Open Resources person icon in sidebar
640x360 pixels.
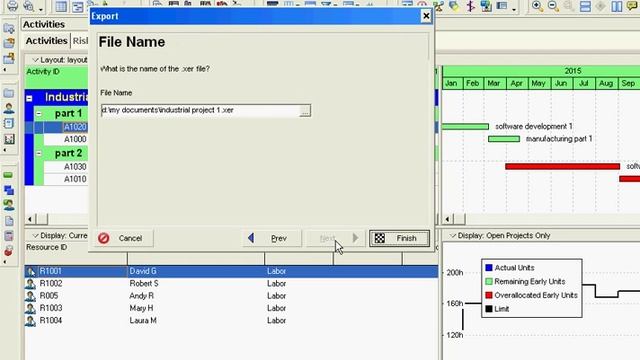(9, 108)
